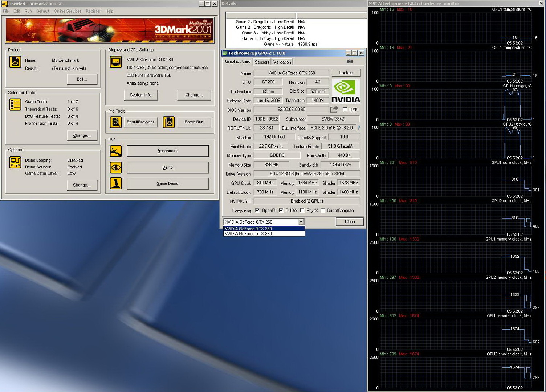Click the GPU1 temperature graph in Afterburner
Image resolution: width=546 pixels, height=392 pixels.
[456, 28]
